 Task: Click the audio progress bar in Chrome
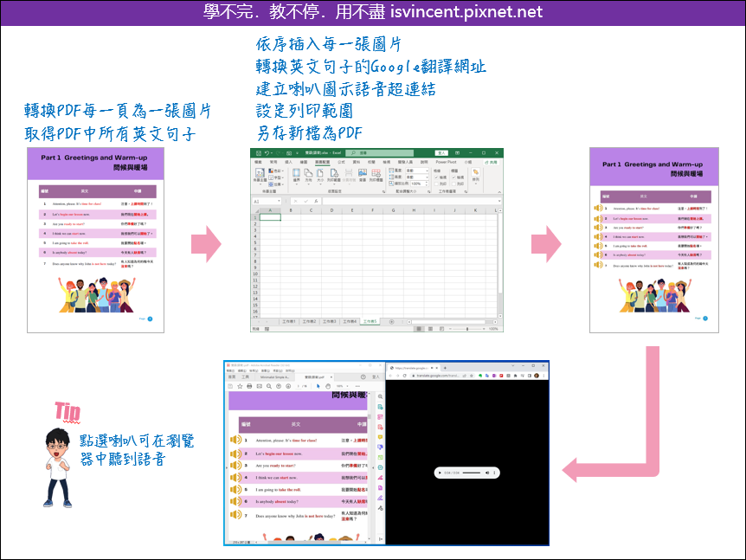[x=472, y=473]
